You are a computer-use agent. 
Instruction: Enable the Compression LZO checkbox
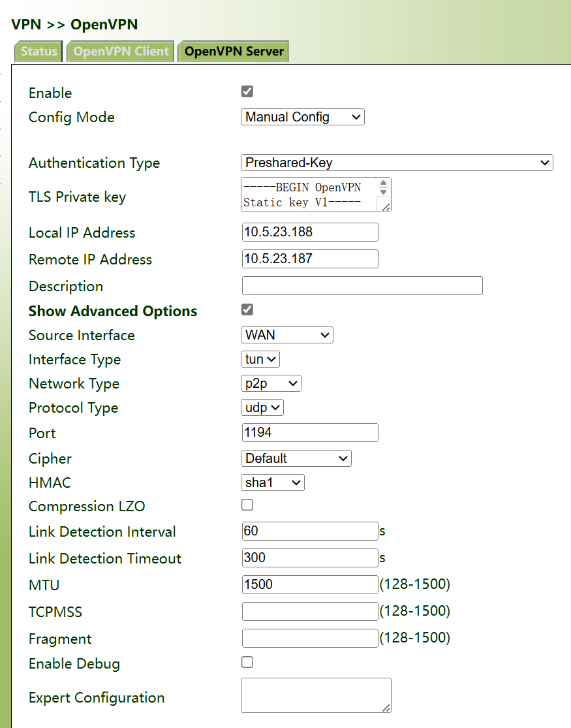coord(247,505)
